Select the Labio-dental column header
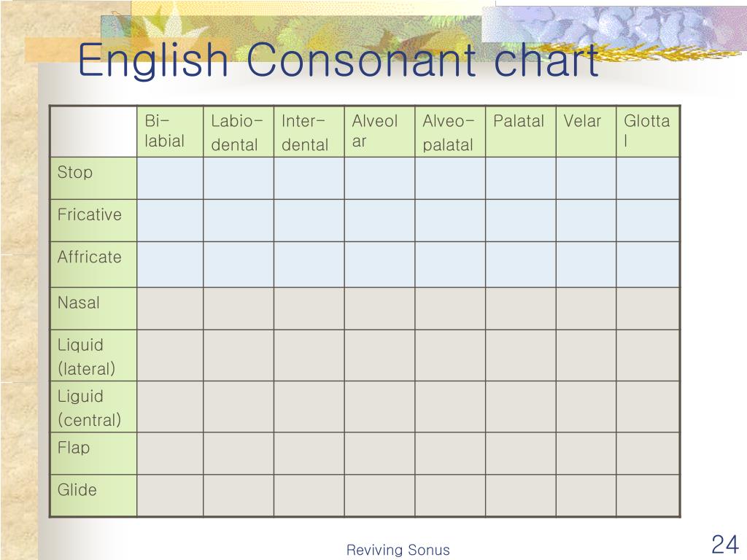Screen dimensions: 747x560 (239, 131)
